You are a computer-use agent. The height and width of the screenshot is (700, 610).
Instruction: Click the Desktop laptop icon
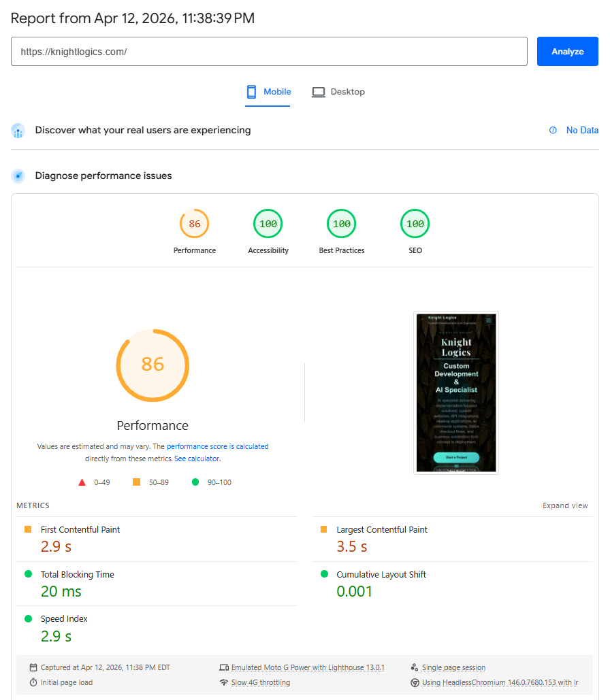click(318, 91)
